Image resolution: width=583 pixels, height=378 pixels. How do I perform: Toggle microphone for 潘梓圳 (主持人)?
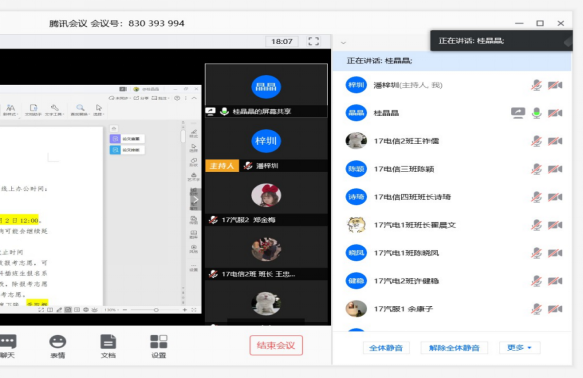(x=536, y=85)
